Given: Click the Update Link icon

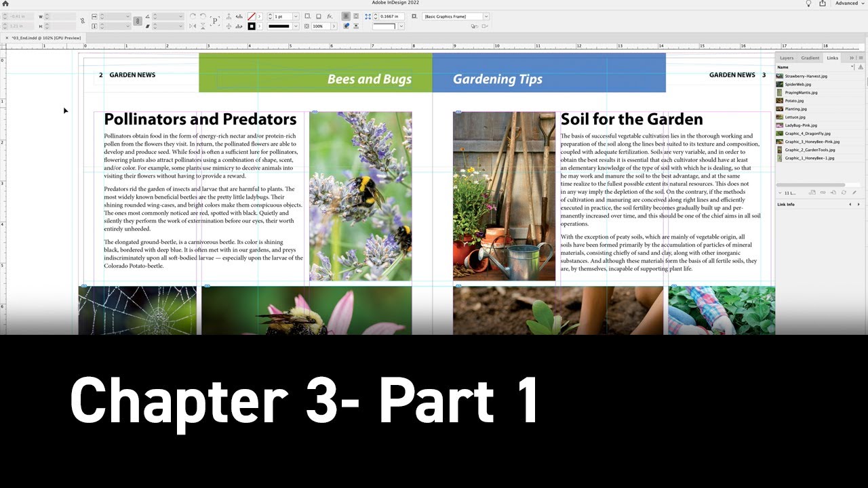Looking at the screenshot, I should (x=844, y=192).
